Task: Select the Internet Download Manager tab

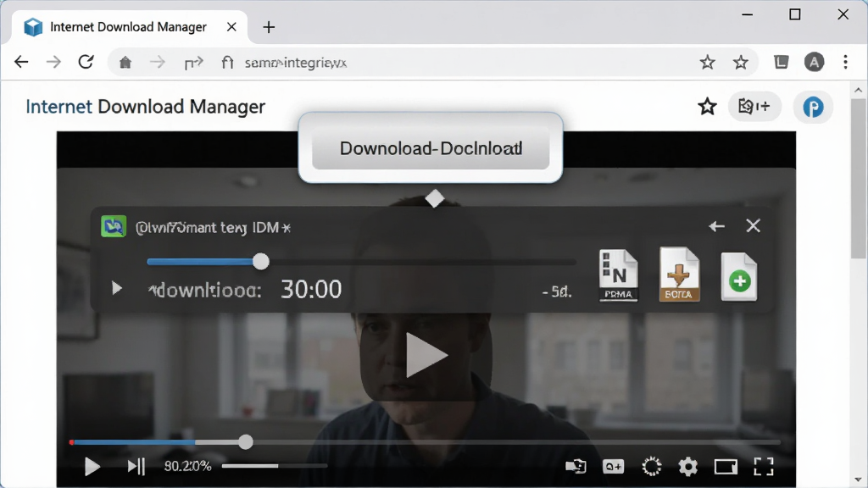Action: [129, 27]
